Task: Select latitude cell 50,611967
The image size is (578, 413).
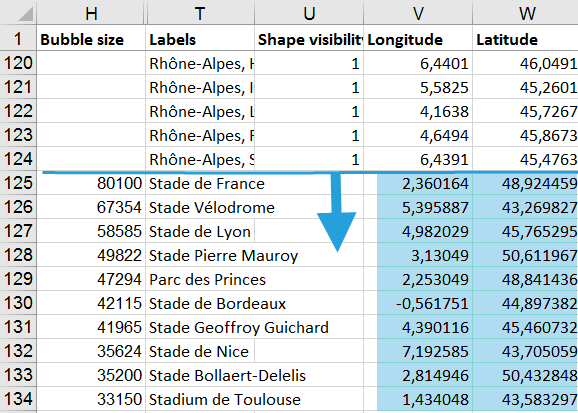Action: point(526,255)
